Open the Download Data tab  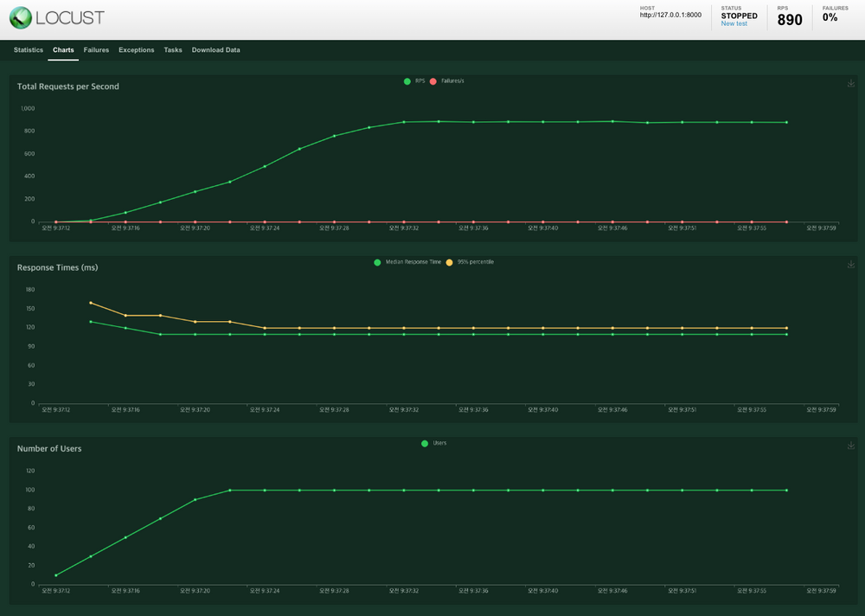[x=216, y=50]
